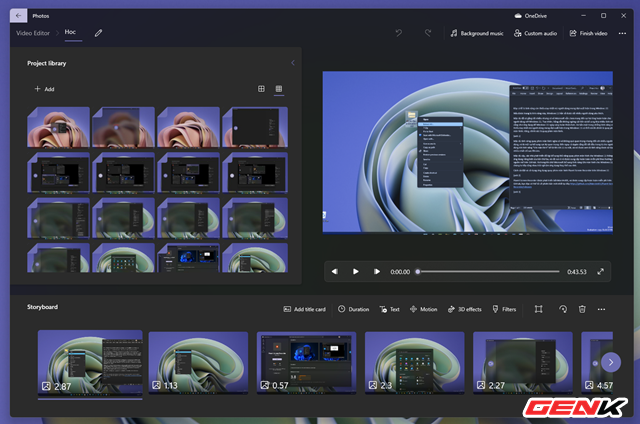Rotate the selected storyboard clip
Screen dimensions: 640x424
[563, 309]
